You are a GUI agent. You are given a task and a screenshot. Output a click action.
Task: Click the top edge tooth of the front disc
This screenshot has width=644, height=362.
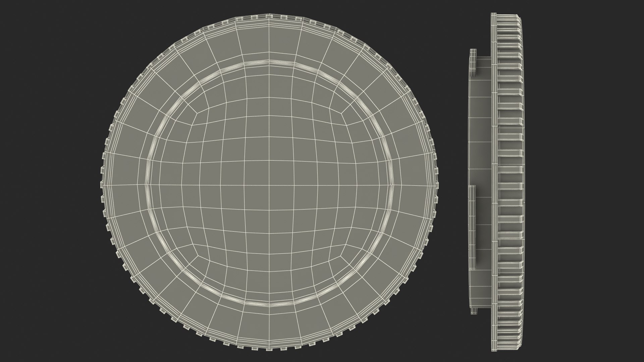(269, 16)
